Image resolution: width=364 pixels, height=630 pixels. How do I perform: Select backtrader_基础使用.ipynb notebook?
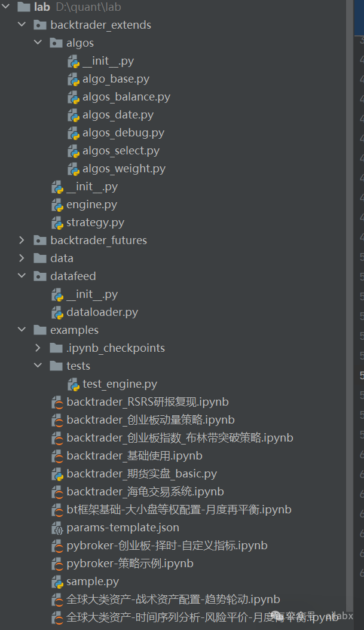click(x=134, y=456)
